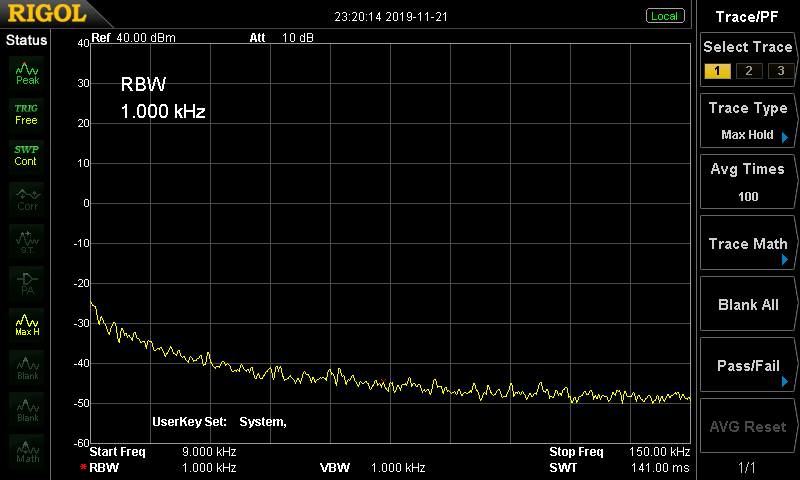The height and width of the screenshot is (480, 800).
Task: Click the SWP Cont sweep icon
Action: pyautogui.click(x=27, y=155)
